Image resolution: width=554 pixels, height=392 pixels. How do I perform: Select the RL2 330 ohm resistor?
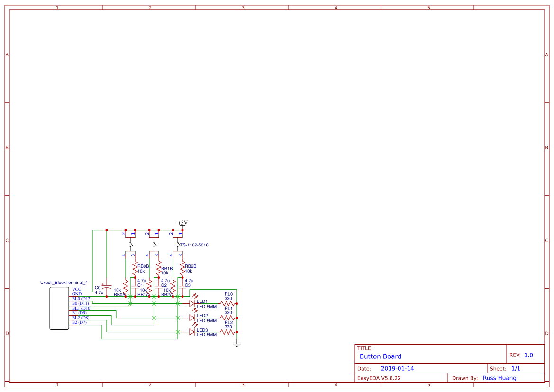coord(228,332)
